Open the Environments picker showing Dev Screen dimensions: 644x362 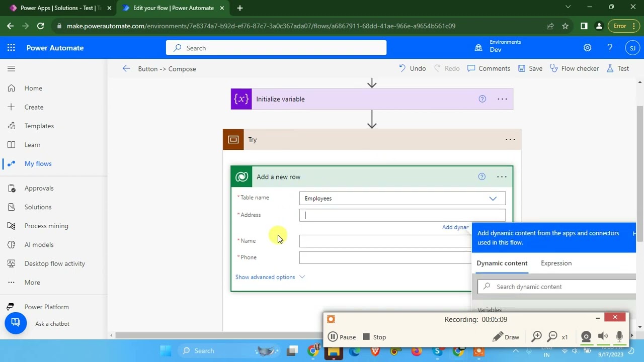click(x=498, y=48)
